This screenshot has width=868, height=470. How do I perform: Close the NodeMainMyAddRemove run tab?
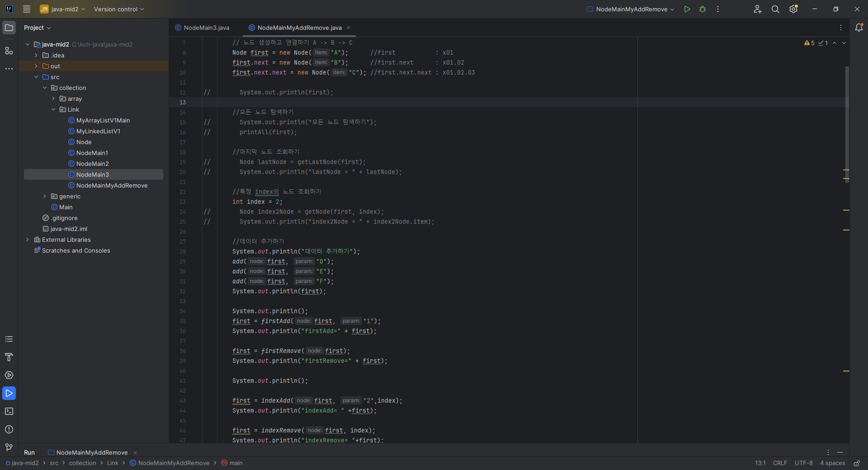[x=135, y=452]
